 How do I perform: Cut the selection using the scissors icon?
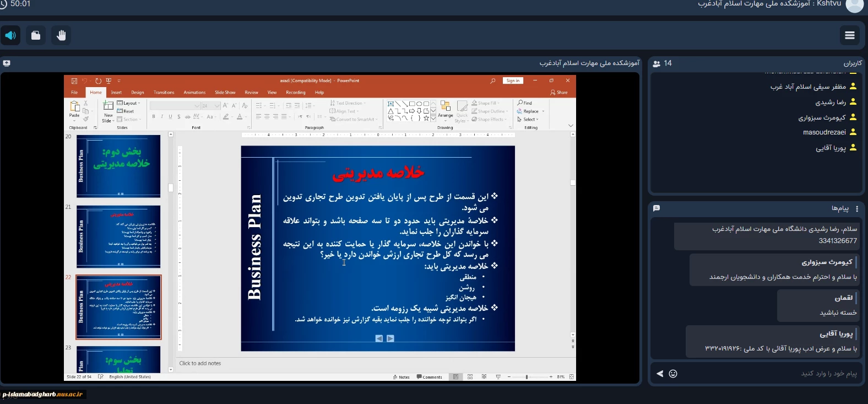(x=86, y=104)
